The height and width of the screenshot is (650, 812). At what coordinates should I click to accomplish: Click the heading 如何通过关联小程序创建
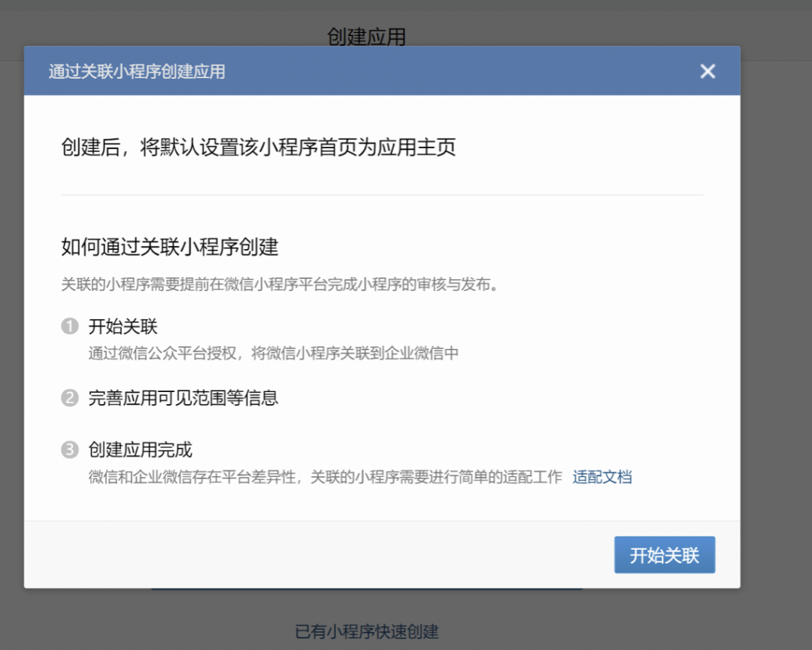169,247
